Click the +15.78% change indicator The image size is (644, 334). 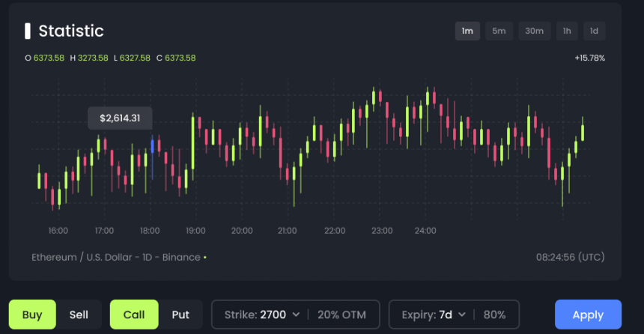(x=589, y=58)
